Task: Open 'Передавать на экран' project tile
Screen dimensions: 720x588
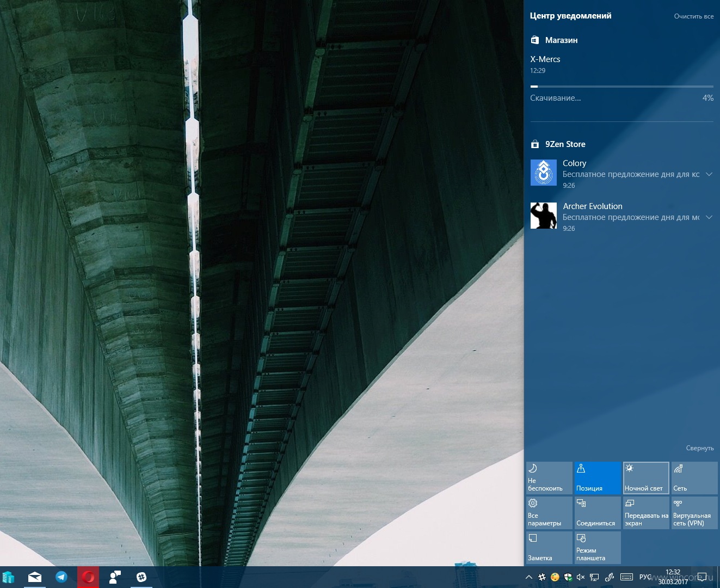Action: (x=646, y=513)
